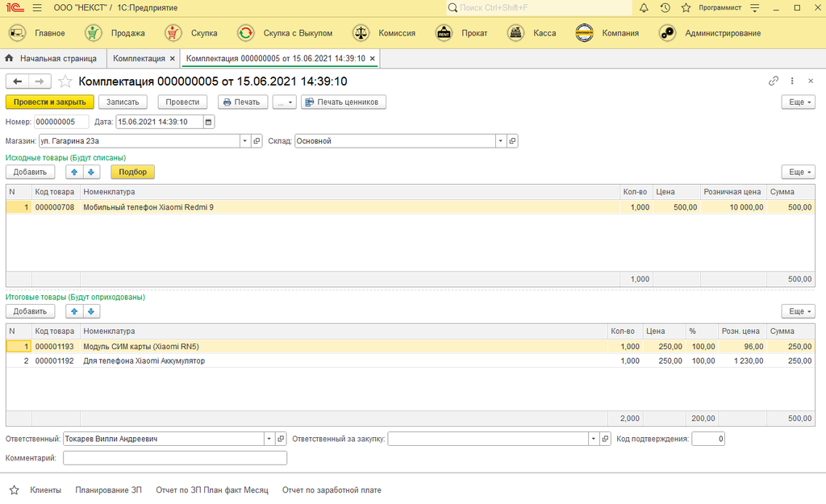Click the Продажа basket icon
Image resolution: width=826 pixels, height=504 pixels.
[x=94, y=33]
